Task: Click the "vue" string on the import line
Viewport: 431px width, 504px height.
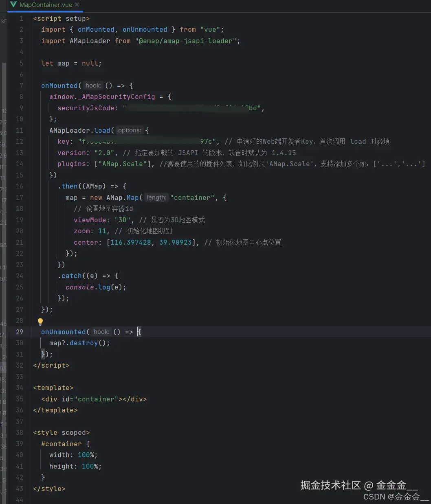Action: [x=210, y=29]
